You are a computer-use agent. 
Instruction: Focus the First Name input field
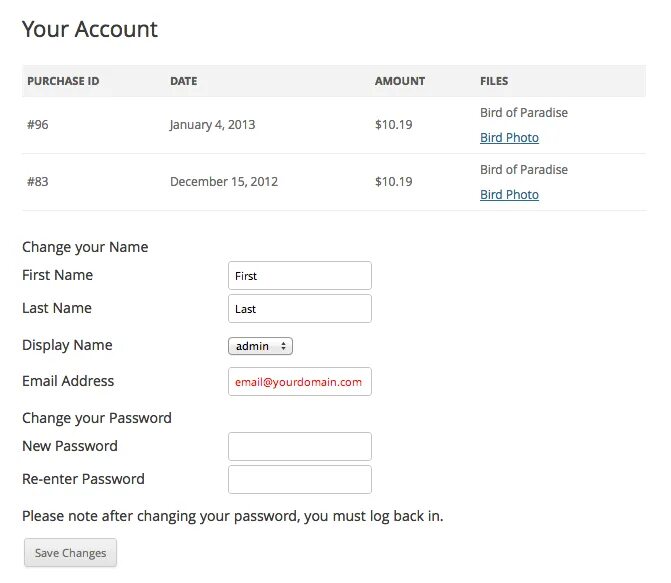299,276
